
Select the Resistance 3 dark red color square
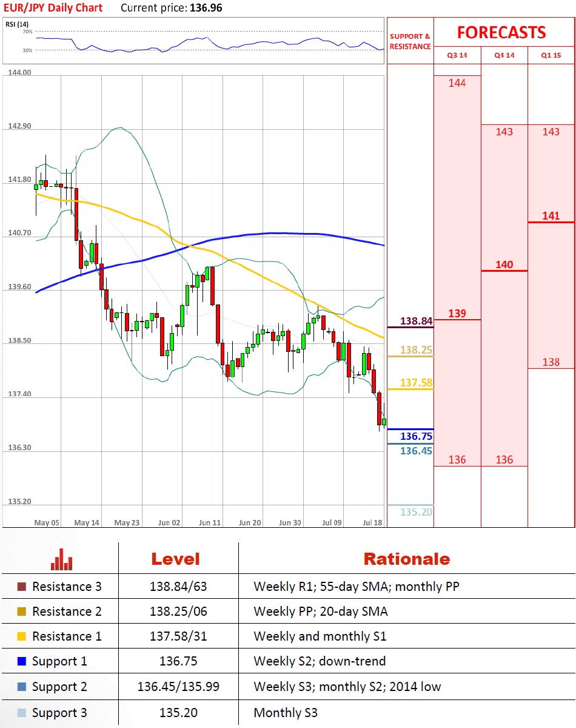pos(22,587)
